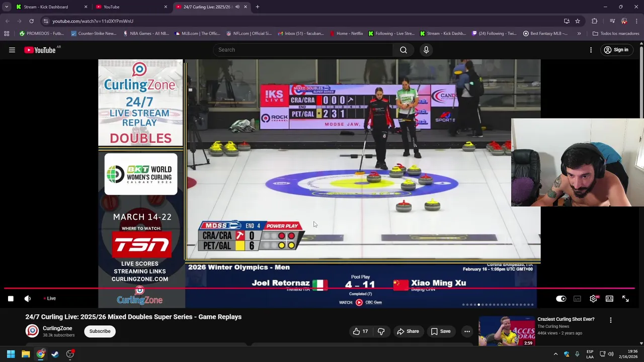Open the Windows Start menu

click(x=11, y=354)
